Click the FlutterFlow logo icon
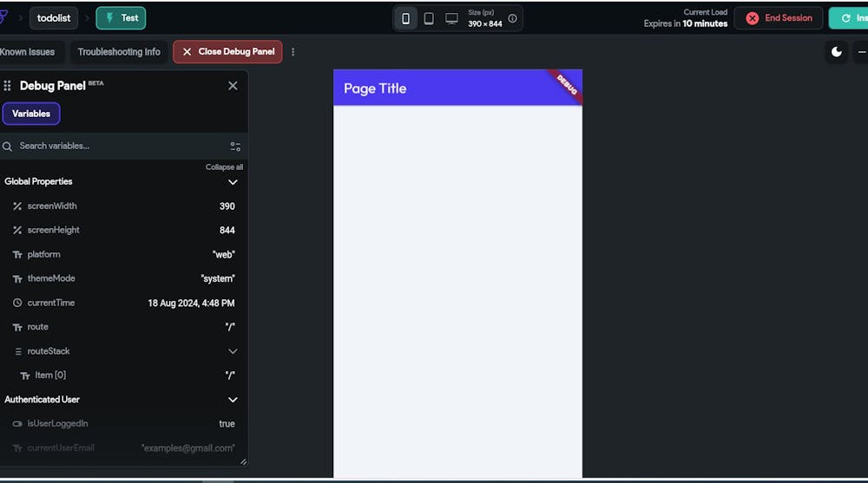This screenshot has height=483, width=868. tap(3, 17)
